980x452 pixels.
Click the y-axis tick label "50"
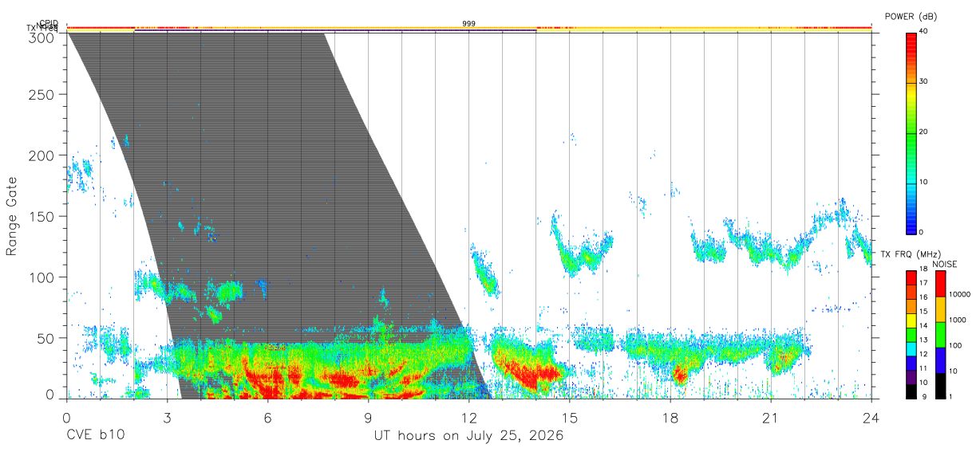click(46, 338)
